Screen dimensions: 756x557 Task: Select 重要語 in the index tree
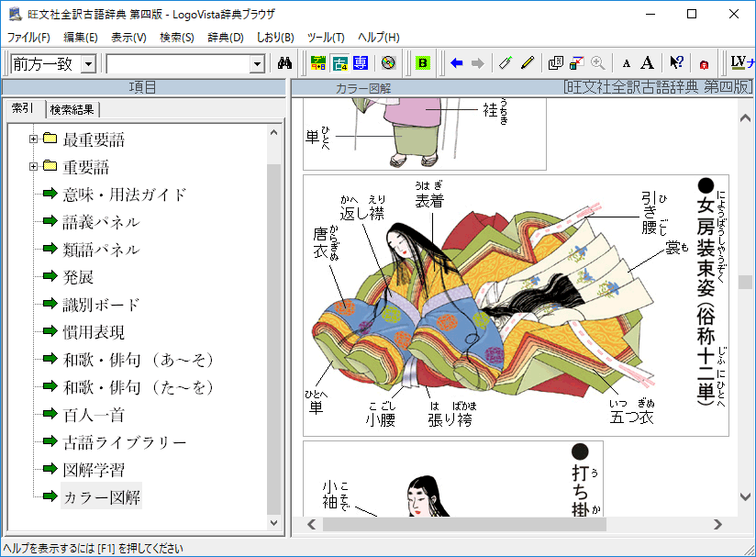pyautogui.click(x=86, y=167)
